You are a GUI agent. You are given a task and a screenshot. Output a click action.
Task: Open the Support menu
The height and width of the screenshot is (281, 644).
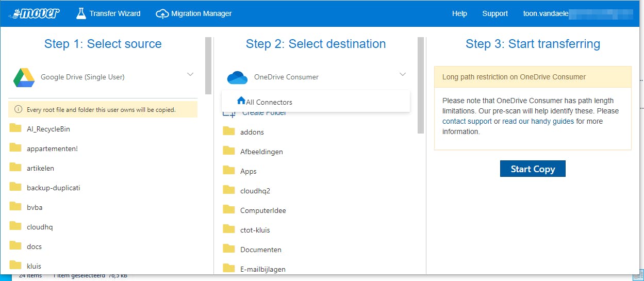tap(495, 14)
